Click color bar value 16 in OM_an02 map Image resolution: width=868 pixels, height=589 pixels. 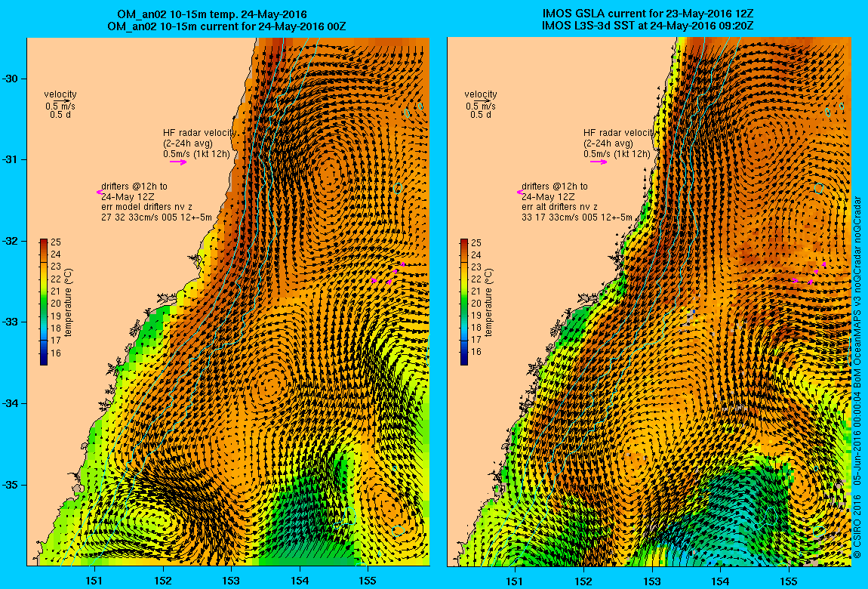point(56,353)
